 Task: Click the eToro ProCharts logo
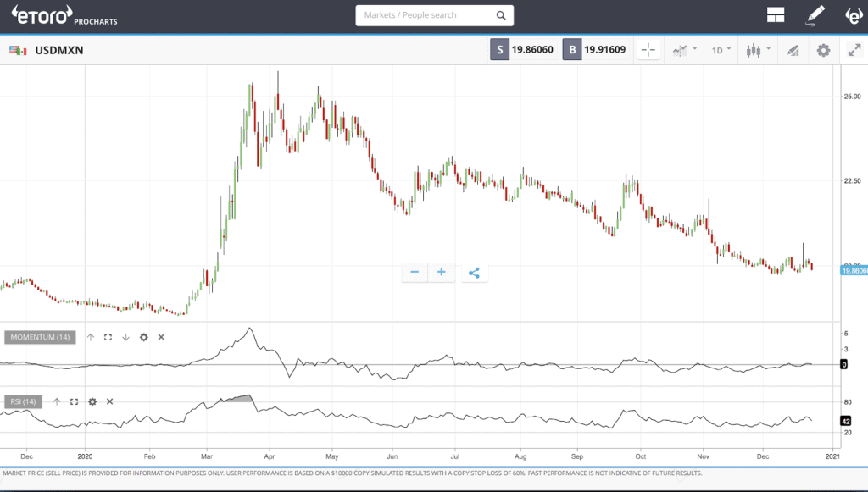(64, 15)
